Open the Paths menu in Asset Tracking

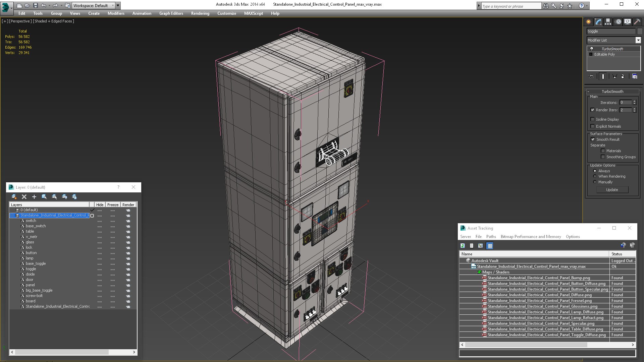[x=491, y=237]
